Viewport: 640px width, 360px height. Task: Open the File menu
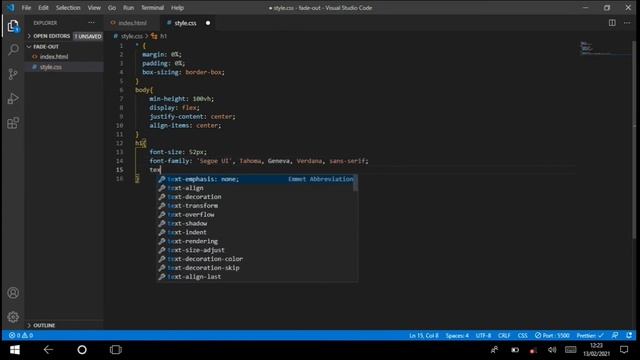click(26, 8)
